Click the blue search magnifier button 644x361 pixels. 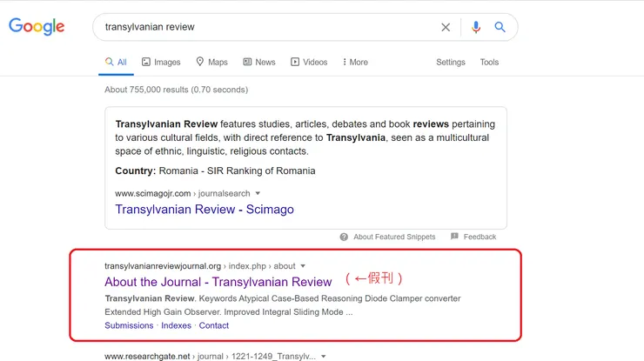500,27
